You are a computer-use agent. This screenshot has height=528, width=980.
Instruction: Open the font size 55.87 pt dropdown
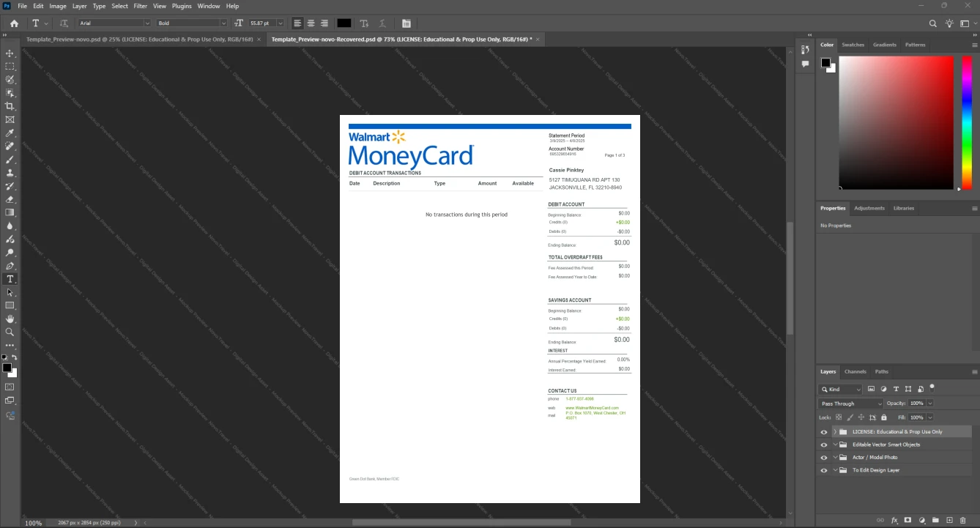coord(280,23)
